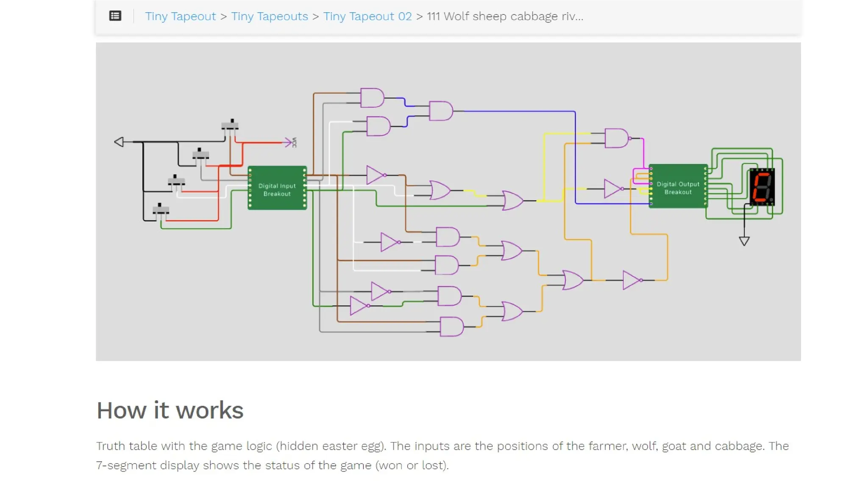Click the How it works heading
868x488 pixels.
170,410
